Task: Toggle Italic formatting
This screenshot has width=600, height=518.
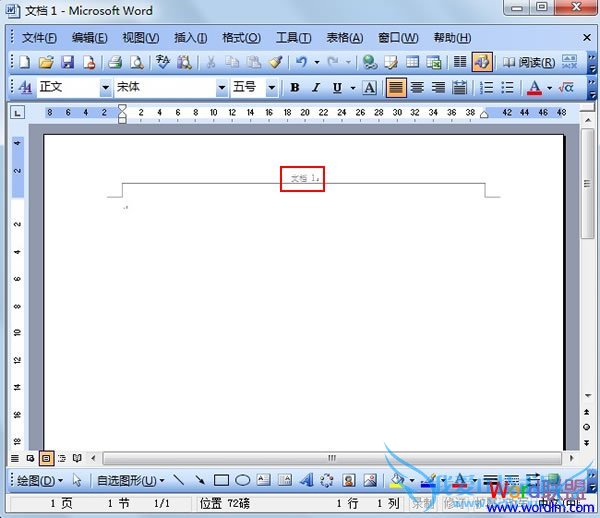Action: [316, 88]
